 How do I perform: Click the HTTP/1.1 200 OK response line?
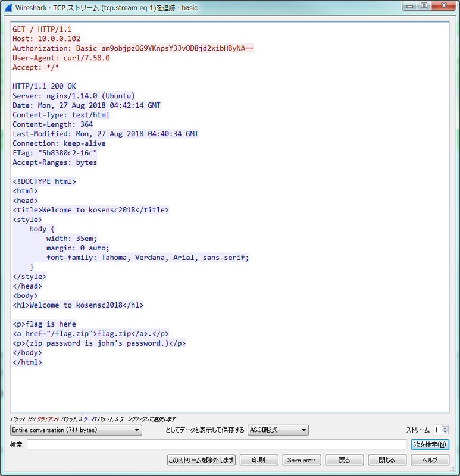pos(44,86)
